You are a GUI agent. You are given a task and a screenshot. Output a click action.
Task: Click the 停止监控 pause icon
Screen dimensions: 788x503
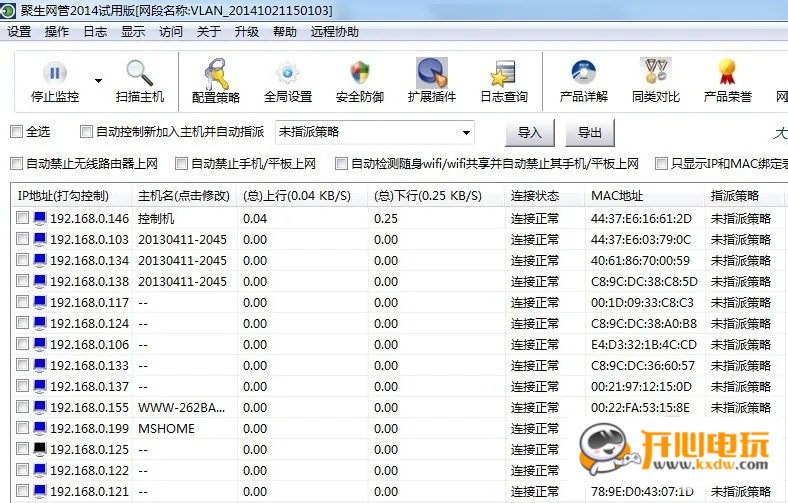pyautogui.click(x=55, y=73)
